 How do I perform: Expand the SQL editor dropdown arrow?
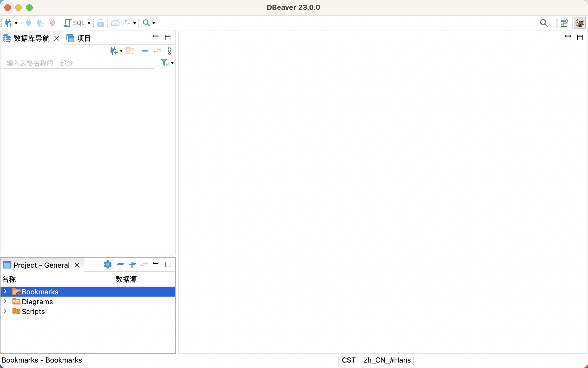click(89, 23)
